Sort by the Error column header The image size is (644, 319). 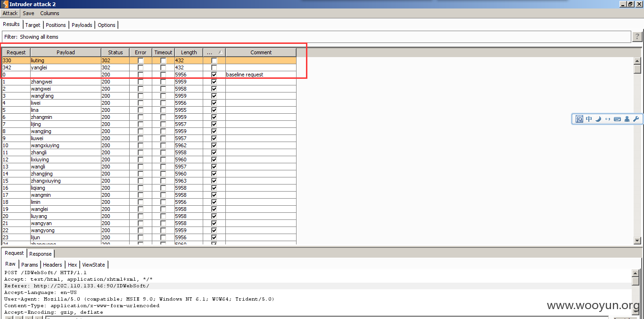(x=140, y=52)
